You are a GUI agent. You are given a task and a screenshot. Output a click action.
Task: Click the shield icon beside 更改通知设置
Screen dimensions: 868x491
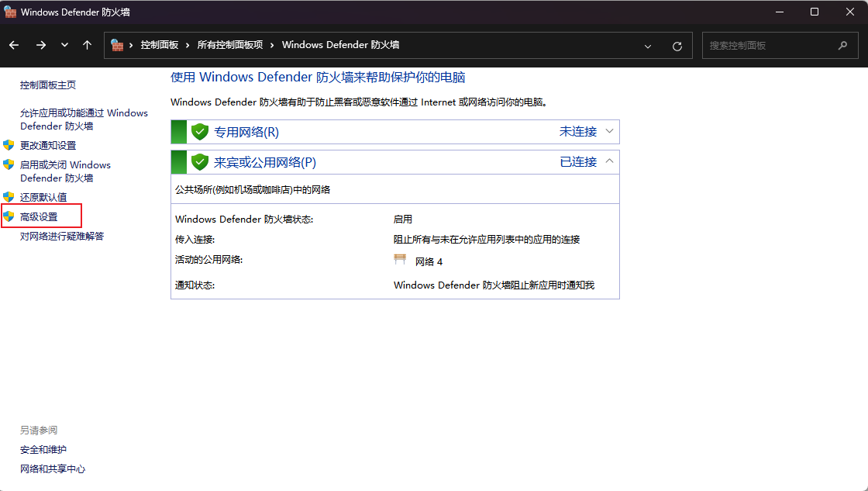coord(9,145)
